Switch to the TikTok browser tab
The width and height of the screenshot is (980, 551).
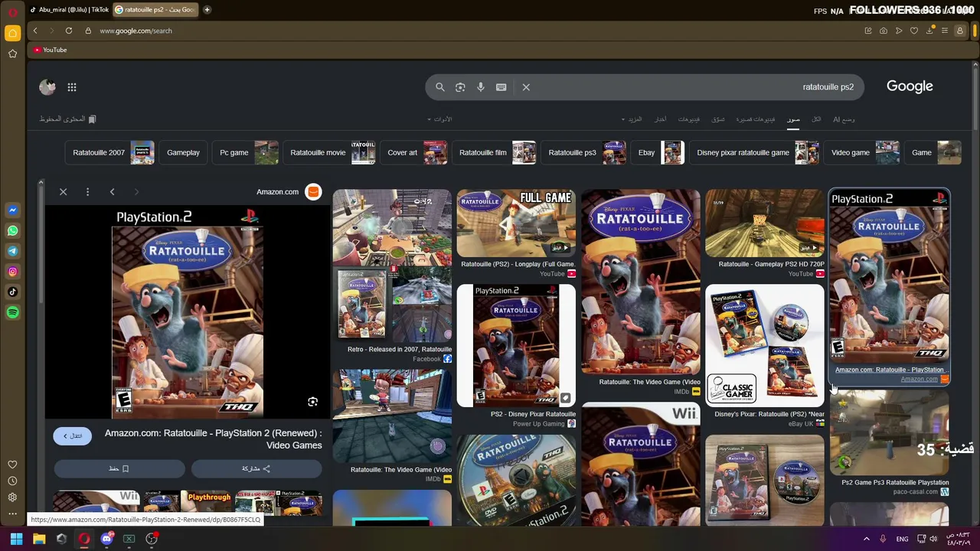click(69, 10)
